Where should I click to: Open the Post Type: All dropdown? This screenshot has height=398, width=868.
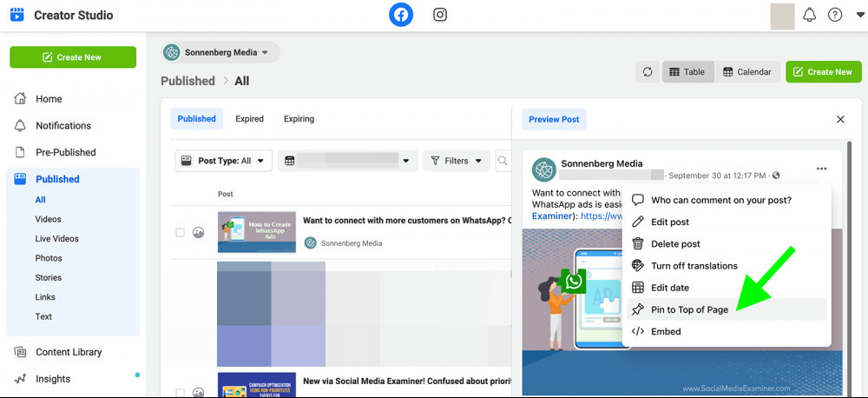pos(224,161)
